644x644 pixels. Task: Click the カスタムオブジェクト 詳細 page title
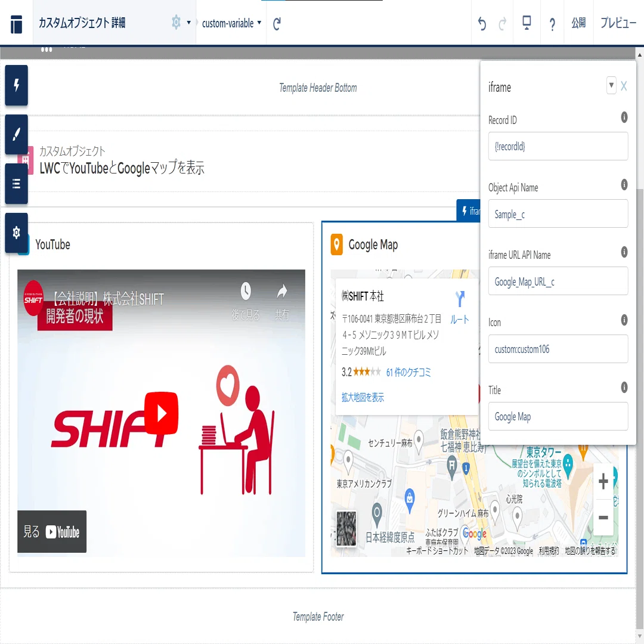point(82,23)
